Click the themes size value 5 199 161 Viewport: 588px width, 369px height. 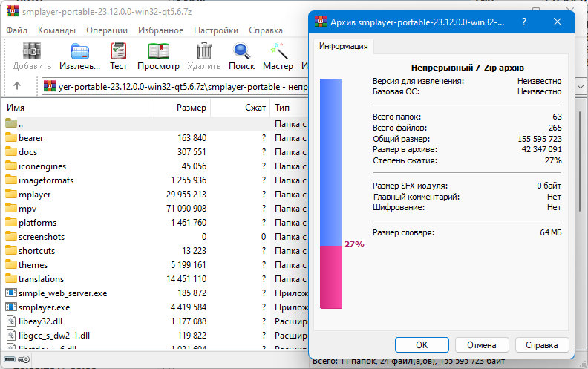189,265
